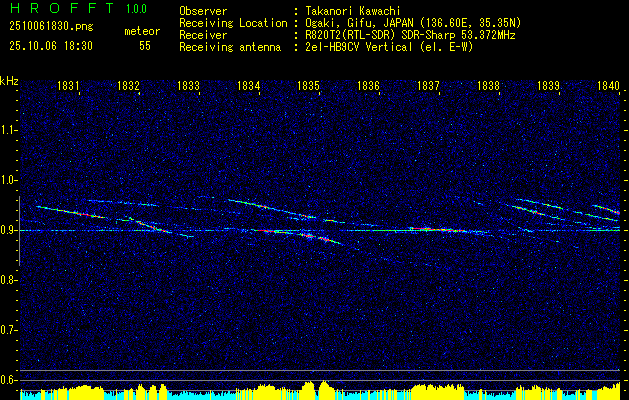The width and height of the screenshot is (629, 400).
Task: Click the 1838 time axis label
Action: [x=488, y=86]
